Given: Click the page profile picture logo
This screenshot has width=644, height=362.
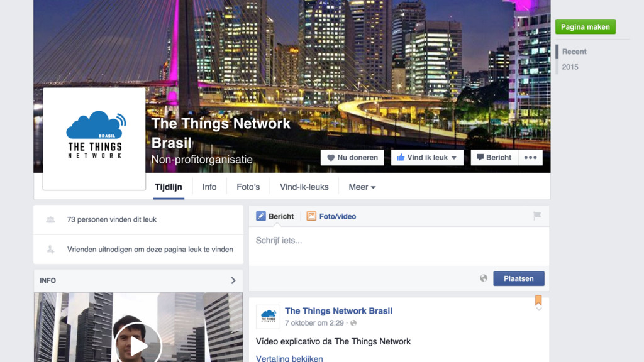Looking at the screenshot, I should pyautogui.click(x=94, y=139).
